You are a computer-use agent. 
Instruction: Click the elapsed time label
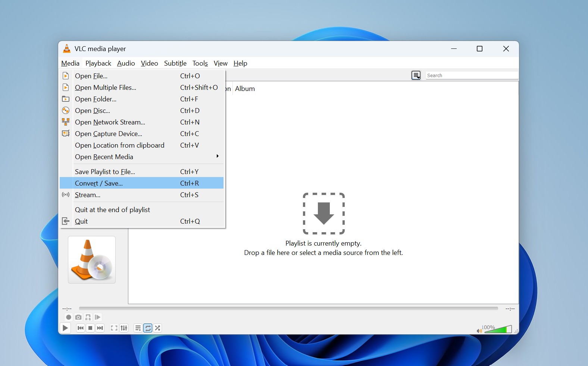(x=67, y=309)
